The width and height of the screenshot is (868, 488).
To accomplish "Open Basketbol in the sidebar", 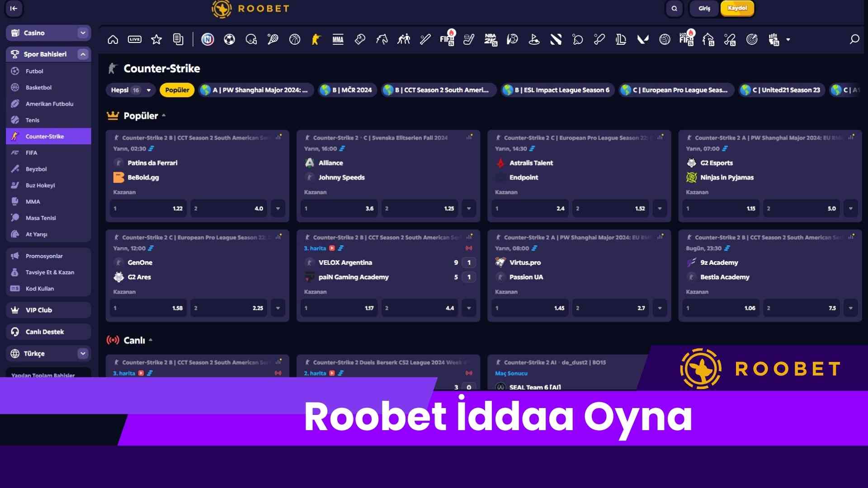I will tap(48, 87).
